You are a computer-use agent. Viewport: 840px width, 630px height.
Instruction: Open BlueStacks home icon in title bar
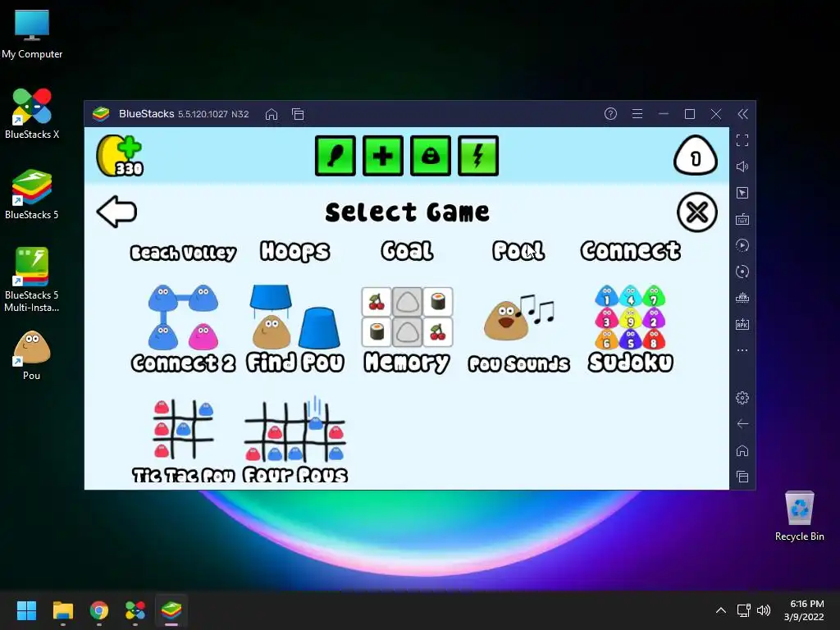tap(272, 114)
